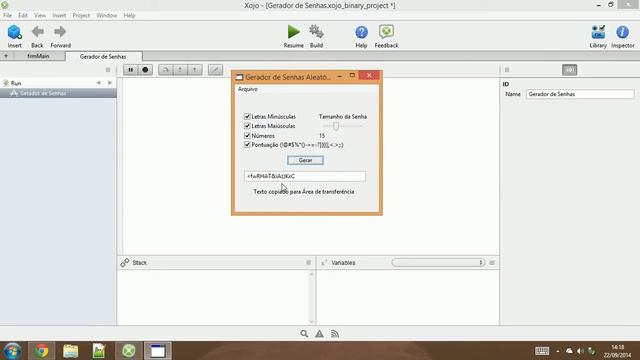Switch to Xojo taskbar icon
The image size is (640, 360).
coord(129,351)
